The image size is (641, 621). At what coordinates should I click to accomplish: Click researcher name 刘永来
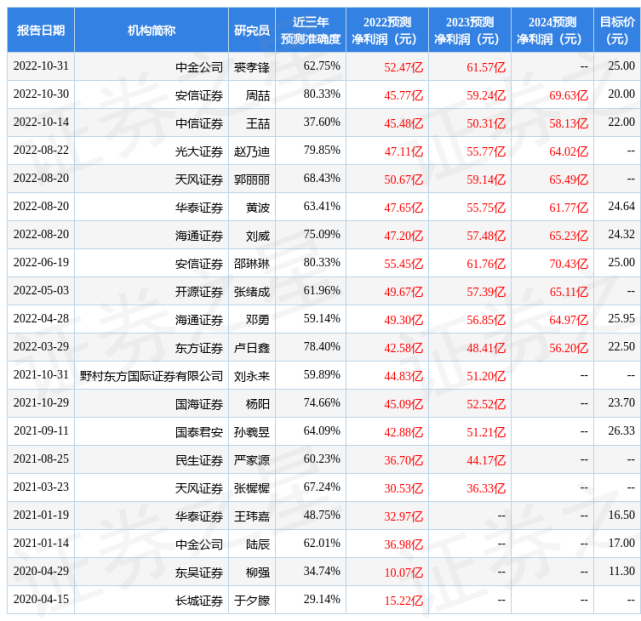pyautogui.click(x=252, y=376)
